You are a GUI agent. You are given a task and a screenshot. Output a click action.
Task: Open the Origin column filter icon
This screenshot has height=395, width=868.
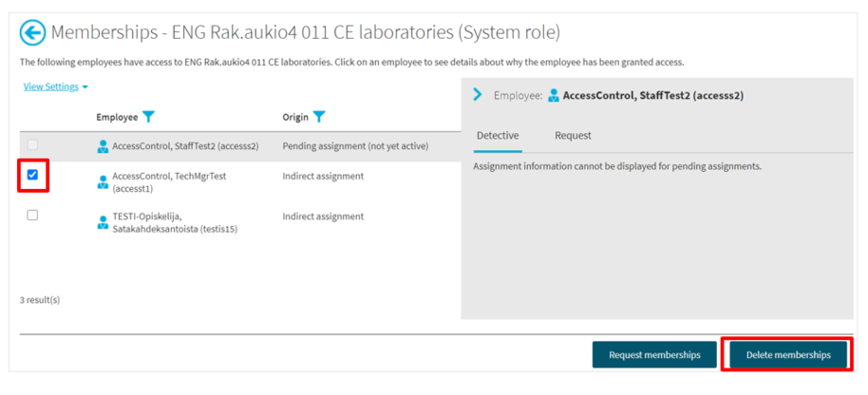pos(319,117)
